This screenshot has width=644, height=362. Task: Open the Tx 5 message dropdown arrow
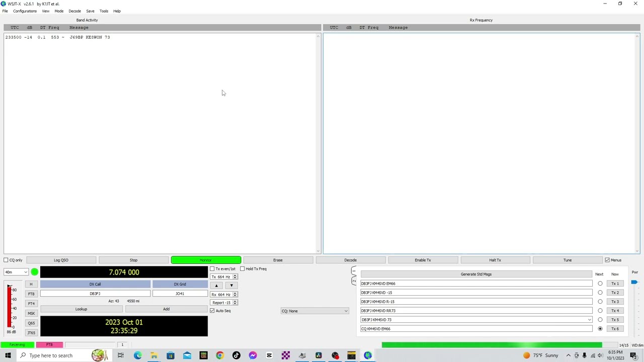[x=590, y=320]
